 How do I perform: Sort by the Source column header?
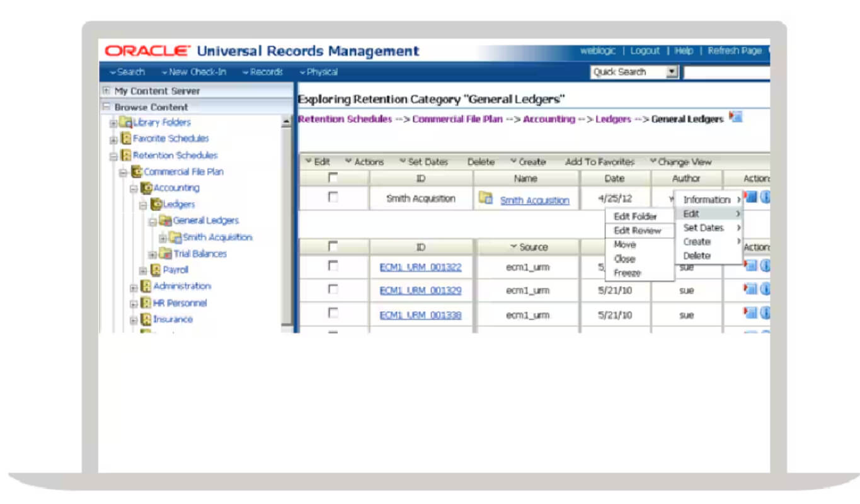pyautogui.click(x=528, y=247)
